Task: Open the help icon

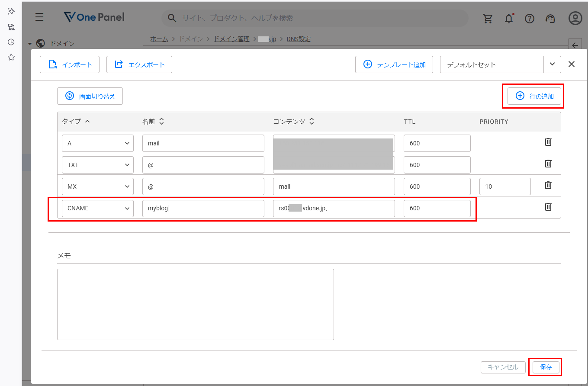Action: pos(529,18)
